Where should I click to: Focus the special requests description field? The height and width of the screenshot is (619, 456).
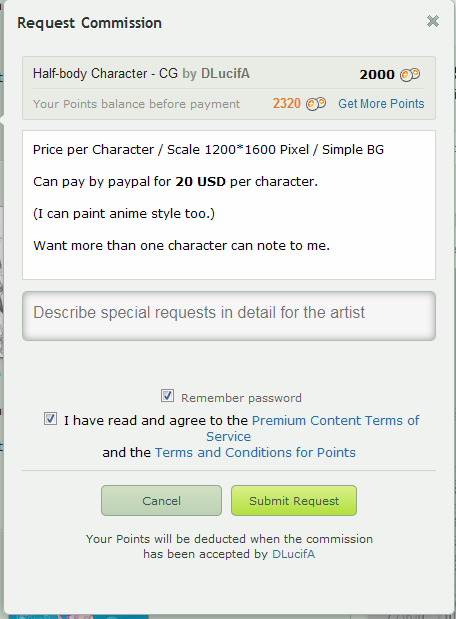[x=229, y=316]
